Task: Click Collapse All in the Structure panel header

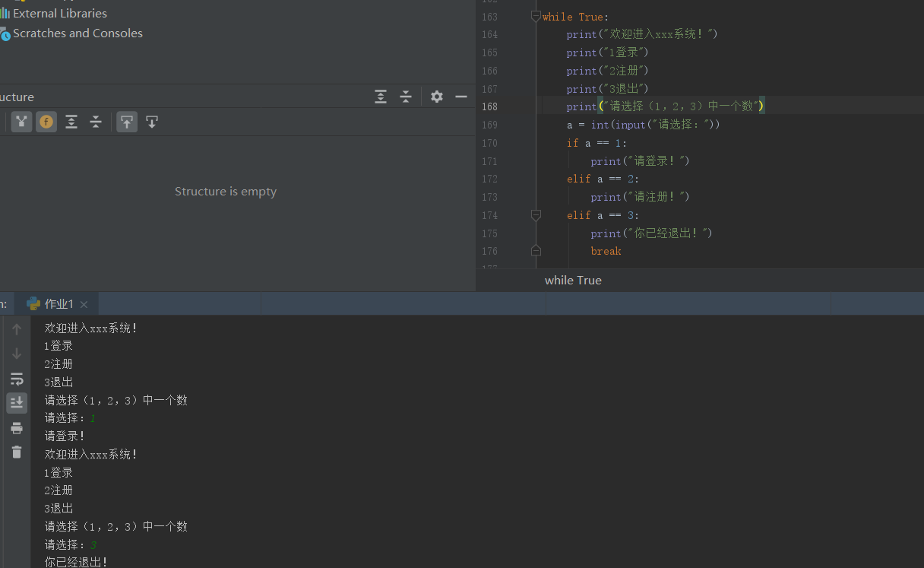Action: (x=405, y=97)
